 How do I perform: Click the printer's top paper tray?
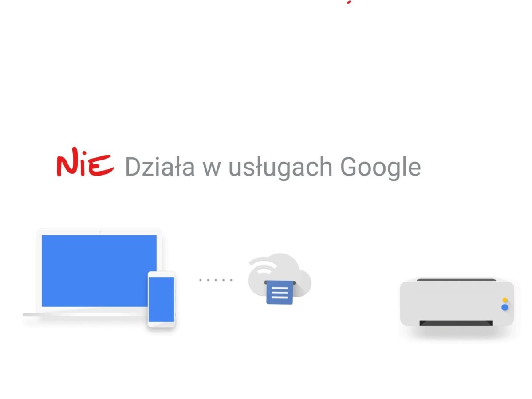pyautogui.click(x=456, y=280)
